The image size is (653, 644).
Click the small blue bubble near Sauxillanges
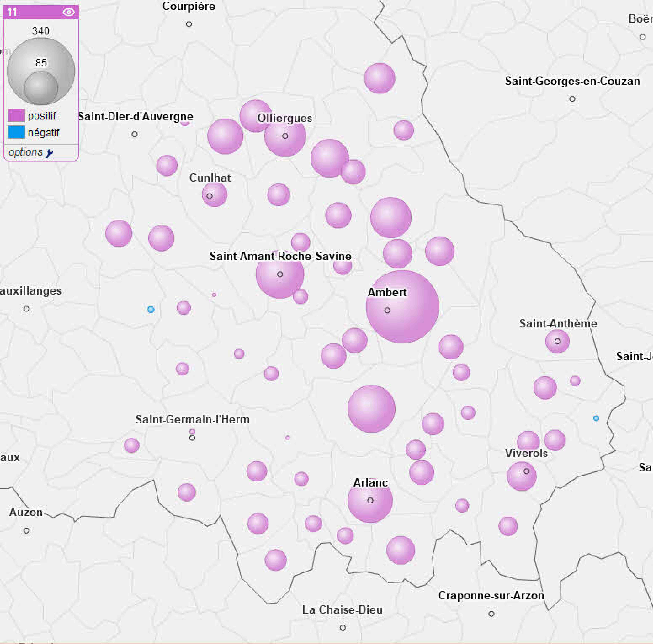151,309
